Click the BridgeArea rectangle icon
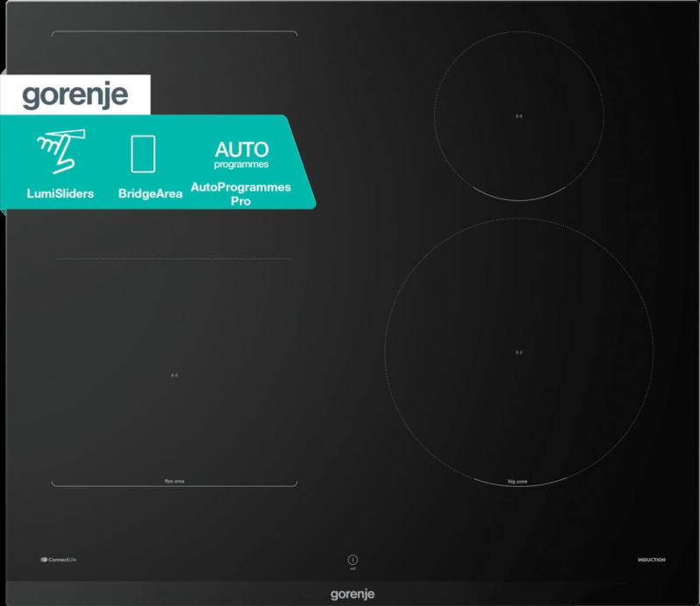Viewport: 700px width, 606px height. pyautogui.click(x=143, y=153)
